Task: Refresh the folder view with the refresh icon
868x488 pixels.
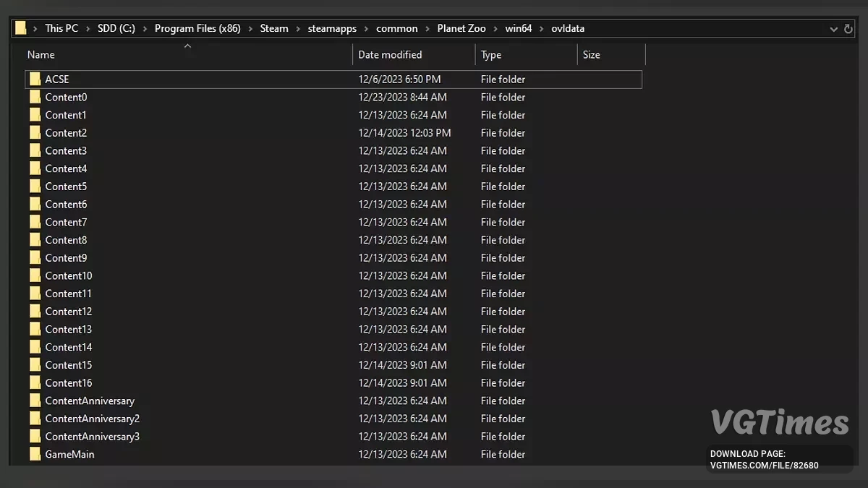Action: [847, 28]
